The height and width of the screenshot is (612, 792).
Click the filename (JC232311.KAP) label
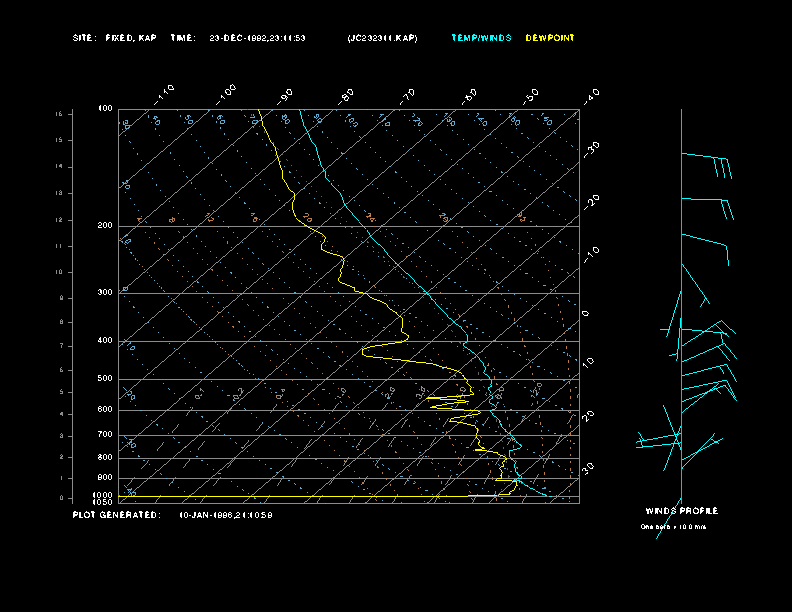click(x=383, y=38)
